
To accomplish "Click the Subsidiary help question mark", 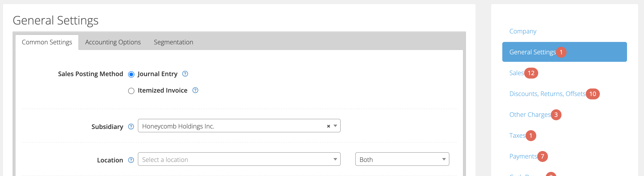I will click(x=131, y=127).
